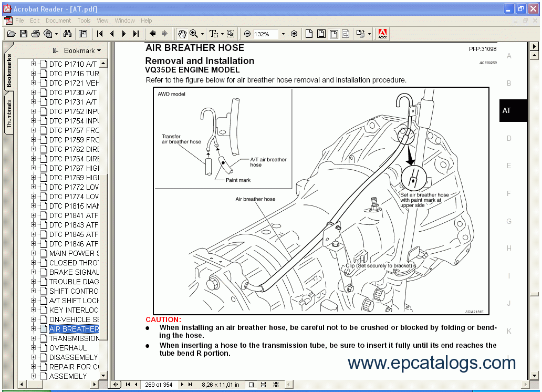Select the Text Select tool
Image resolution: width=542 pixels, height=392 pixels.
(x=214, y=34)
